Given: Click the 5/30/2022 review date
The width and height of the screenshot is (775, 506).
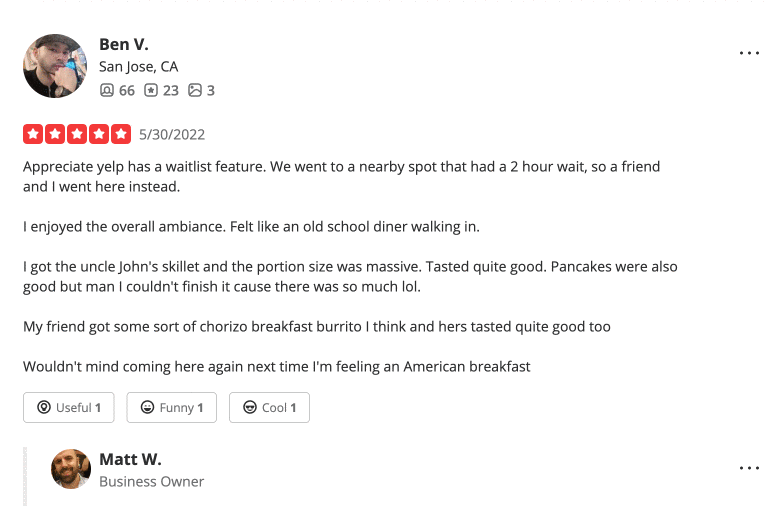Looking at the screenshot, I should click(172, 134).
